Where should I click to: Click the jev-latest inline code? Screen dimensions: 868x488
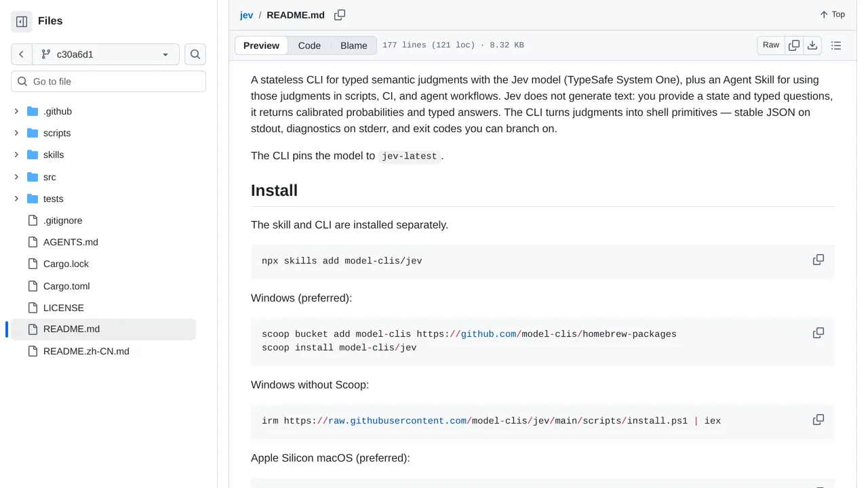pyautogui.click(x=410, y=156)
